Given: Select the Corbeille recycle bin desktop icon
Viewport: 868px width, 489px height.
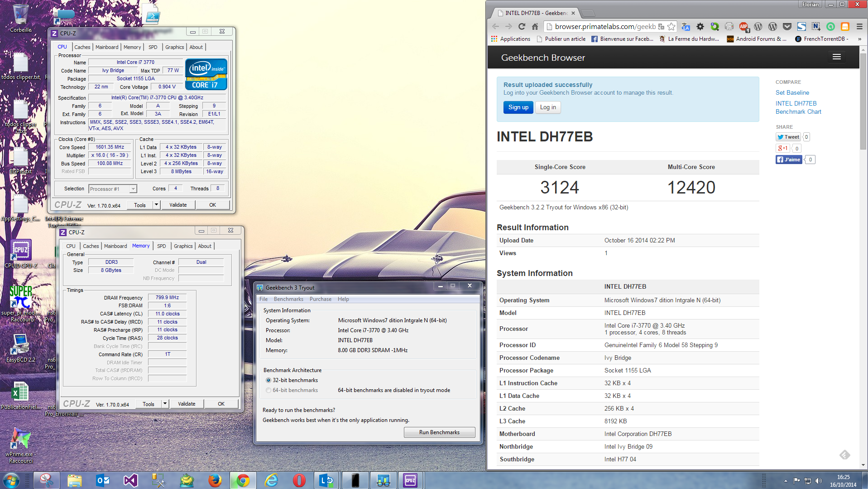Looking at the screenshot, I should pos(20,18).
